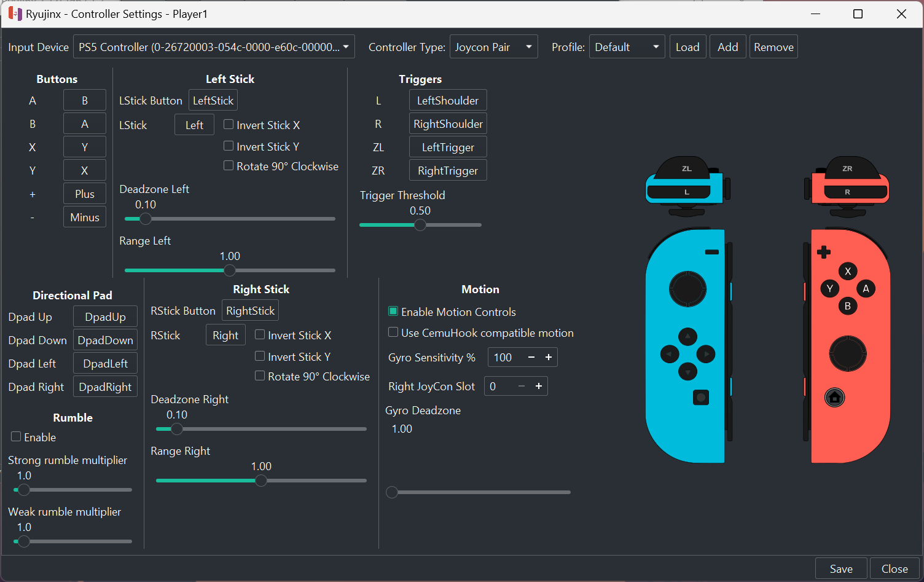Click the D-pad down arrow on blue Joycon

click(687, 371)
